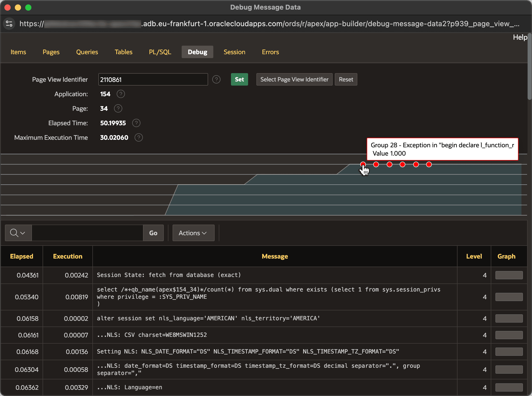Click the Page View Identifier input field
Viewport: 532px width, 396px height.
click(x=153, y=79)
